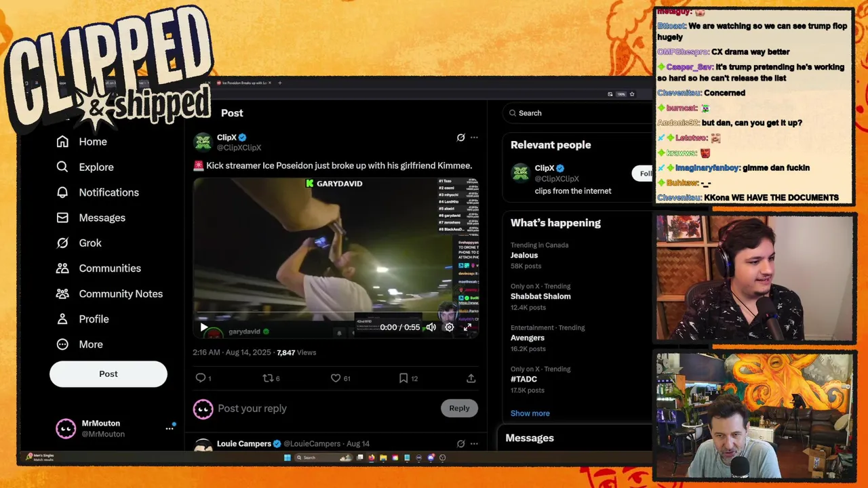Click the GARYDAVID label in video
Screen dimensions: 868x488
(334, 184)
